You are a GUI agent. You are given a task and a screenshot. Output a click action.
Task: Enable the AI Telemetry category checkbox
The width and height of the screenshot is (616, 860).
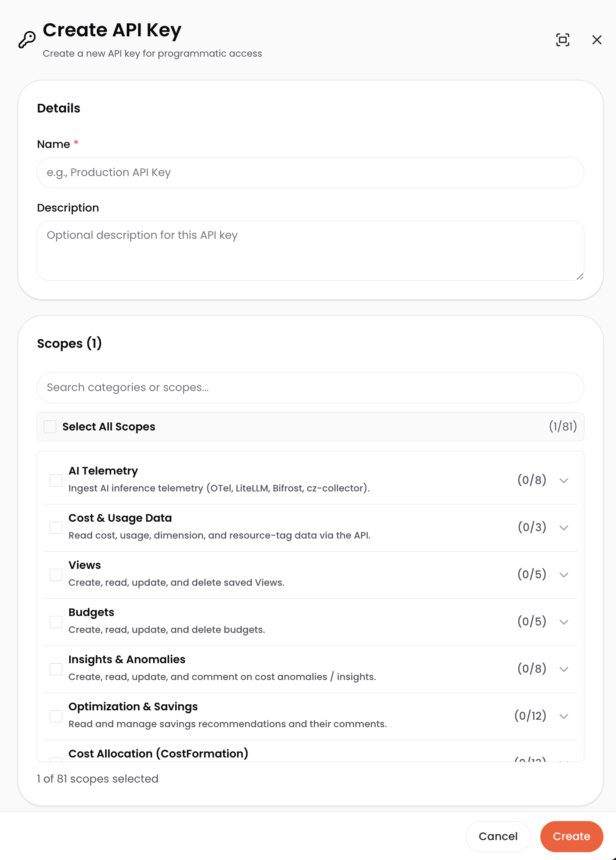[56, 480]
